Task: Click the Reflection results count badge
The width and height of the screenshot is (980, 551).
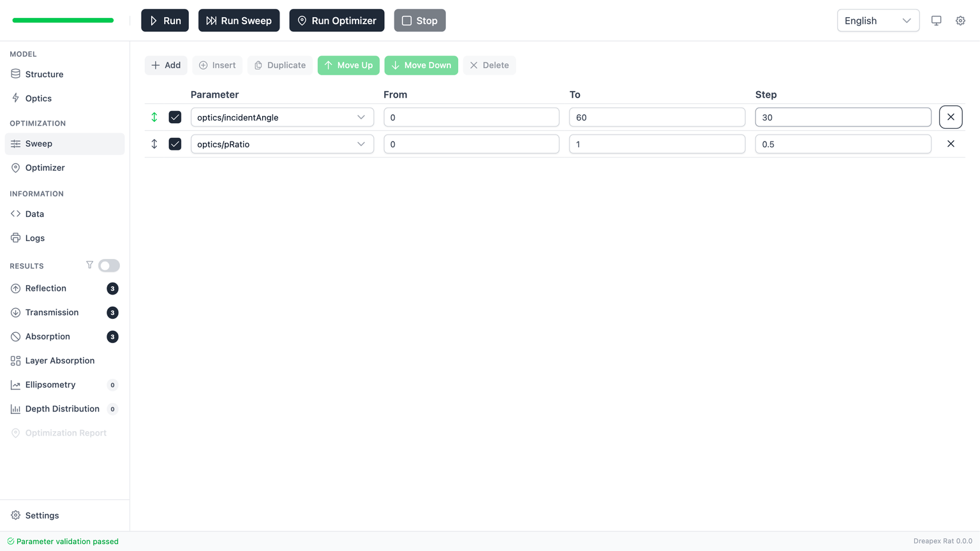Action: click(112, 289)
